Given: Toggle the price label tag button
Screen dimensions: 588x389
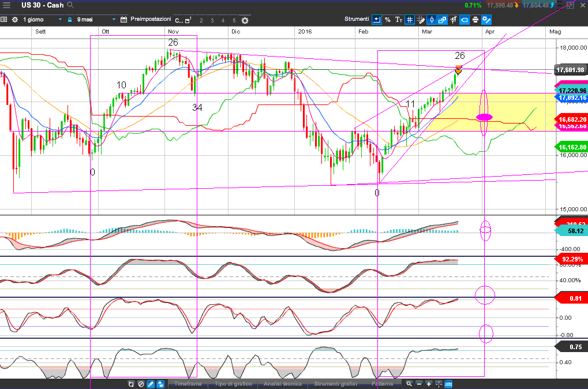Looking at the screenshot, I should [x=465, y=20].
